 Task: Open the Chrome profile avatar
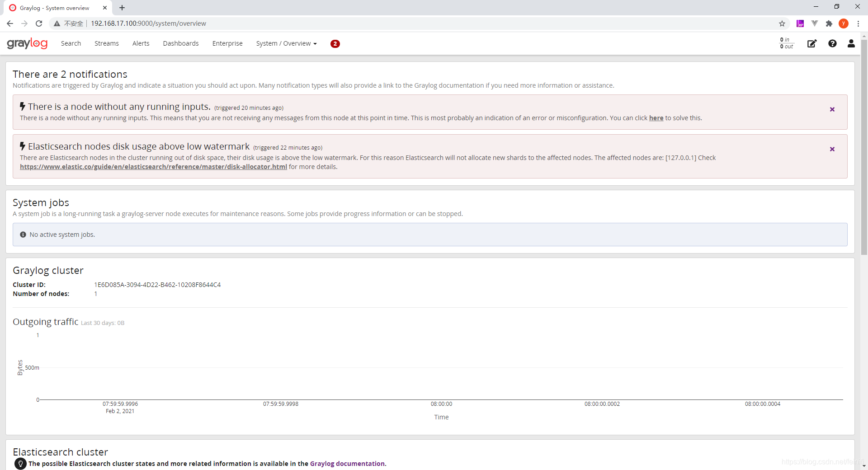pos(844,23)
